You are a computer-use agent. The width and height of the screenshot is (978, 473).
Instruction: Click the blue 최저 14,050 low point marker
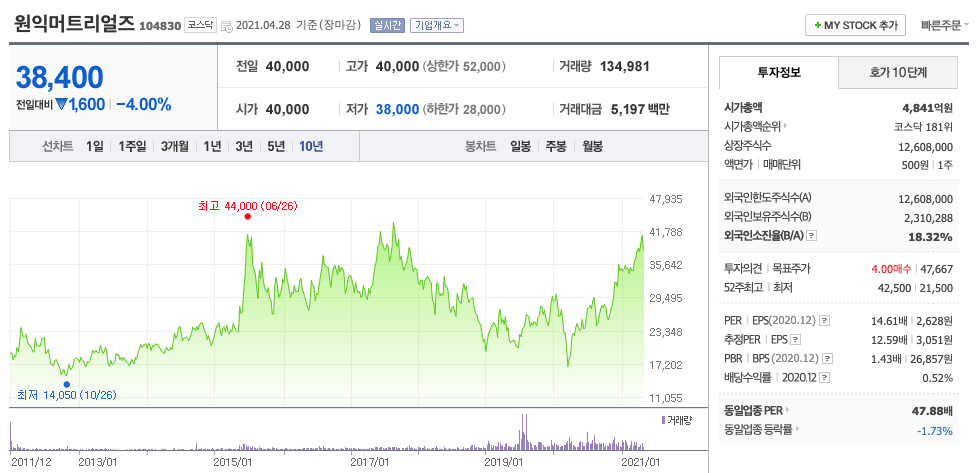click(x=67, y=384)
